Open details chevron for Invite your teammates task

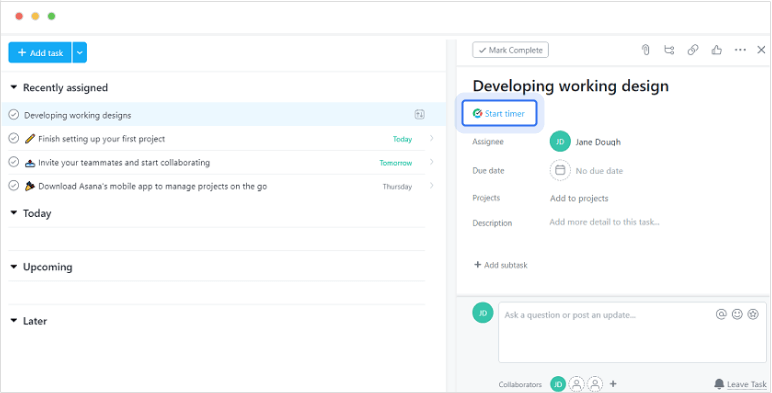(x=431, y=162)
